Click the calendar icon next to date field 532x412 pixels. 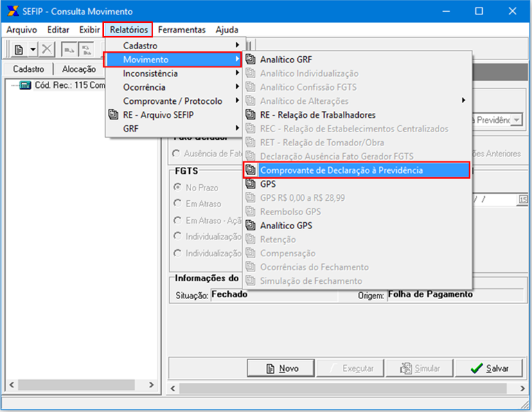coord(523,199)
